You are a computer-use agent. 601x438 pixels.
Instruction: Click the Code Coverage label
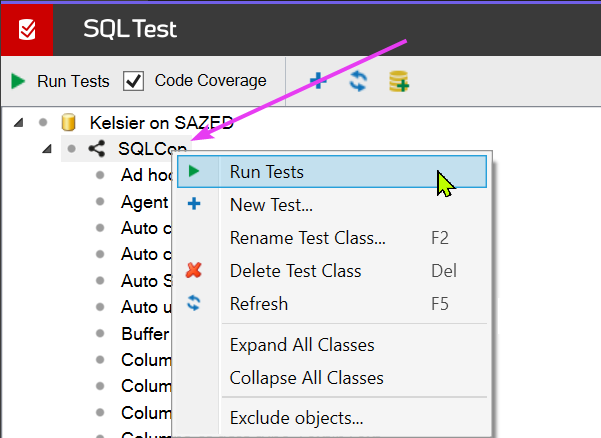coord(210,81)
